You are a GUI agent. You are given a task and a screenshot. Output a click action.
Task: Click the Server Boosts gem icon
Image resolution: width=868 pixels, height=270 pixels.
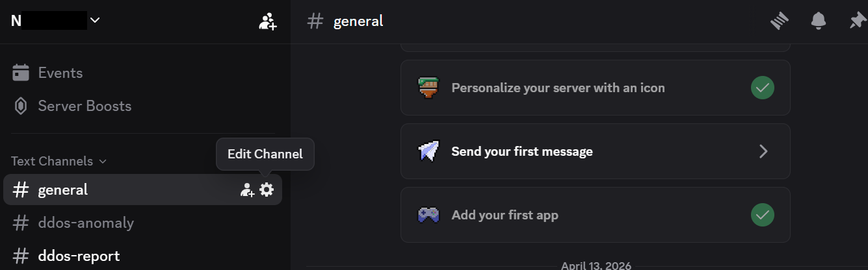(x=21, y=106)
